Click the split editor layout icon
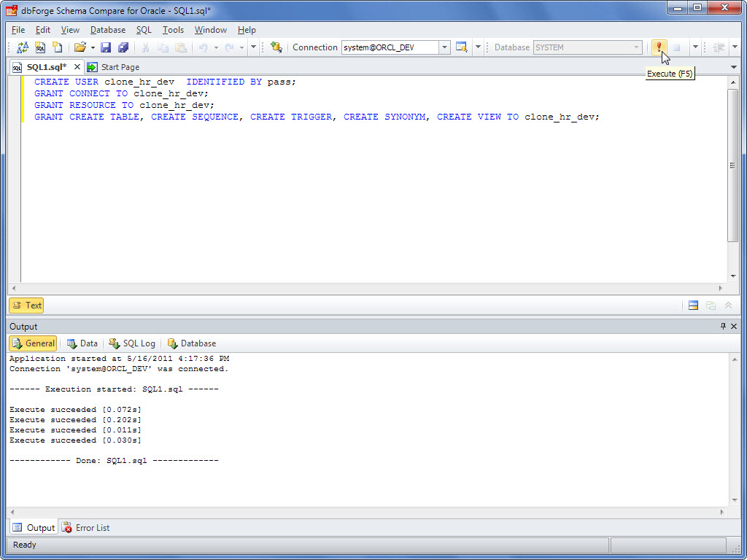747x560 pixels. click(x=692, y=305)
